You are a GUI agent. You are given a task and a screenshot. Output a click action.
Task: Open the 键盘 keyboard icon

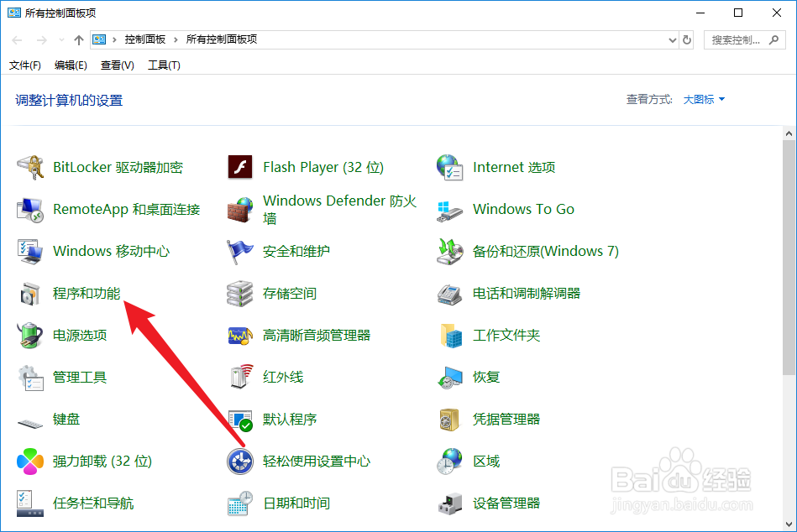[30, 422]
